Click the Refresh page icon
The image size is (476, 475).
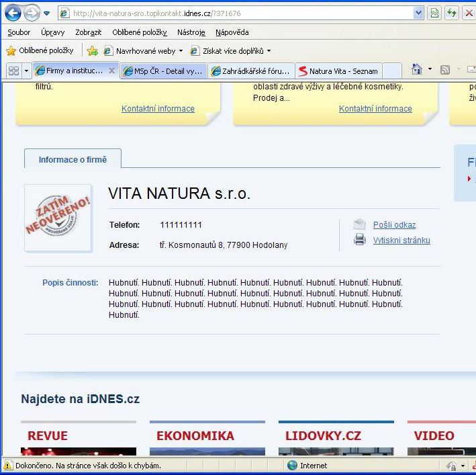coord(452,13)
